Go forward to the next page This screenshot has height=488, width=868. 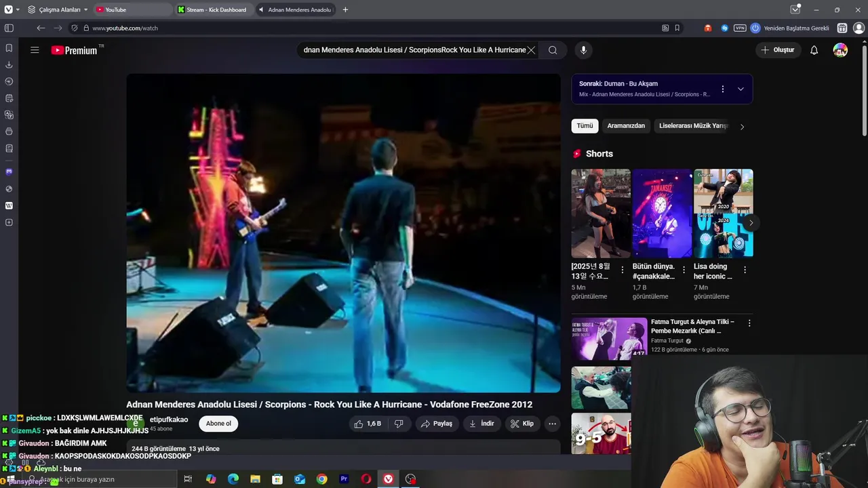[58, 28]
